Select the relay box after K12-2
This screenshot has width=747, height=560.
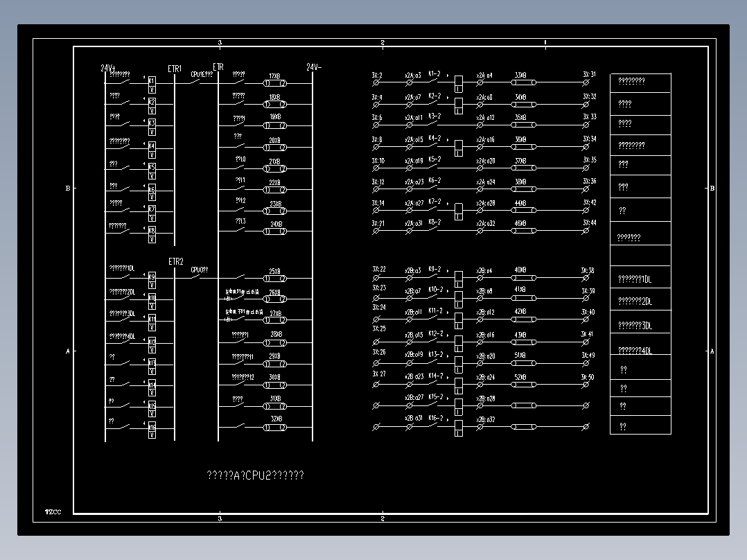(458, 344)
